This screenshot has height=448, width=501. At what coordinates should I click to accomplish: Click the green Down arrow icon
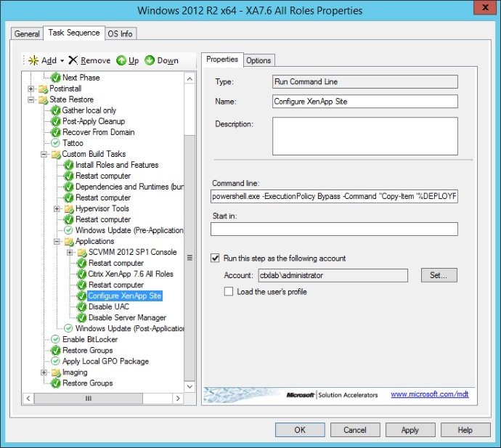(x=150, y=60)
